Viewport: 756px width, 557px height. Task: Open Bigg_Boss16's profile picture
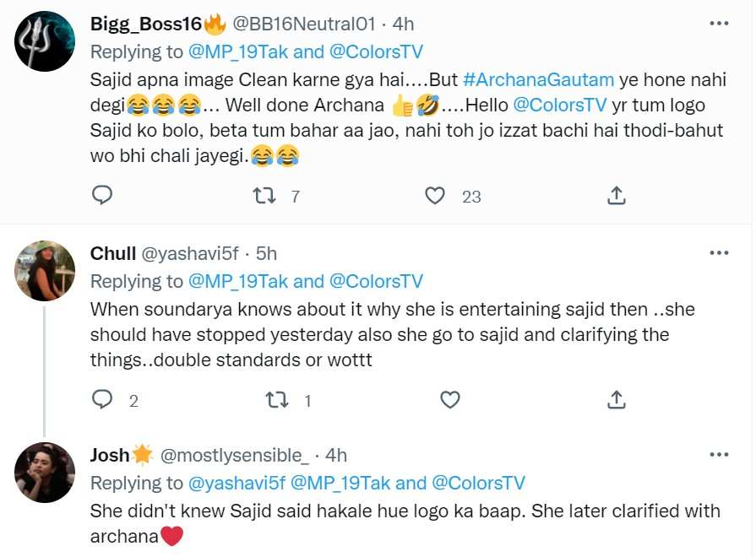(x=46, y=41)
